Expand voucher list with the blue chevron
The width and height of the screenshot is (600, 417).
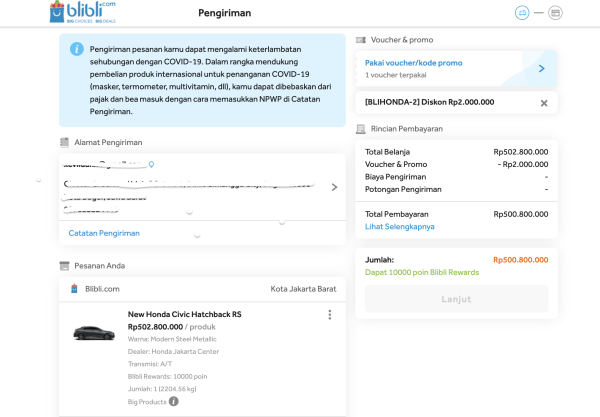[541, 68]
